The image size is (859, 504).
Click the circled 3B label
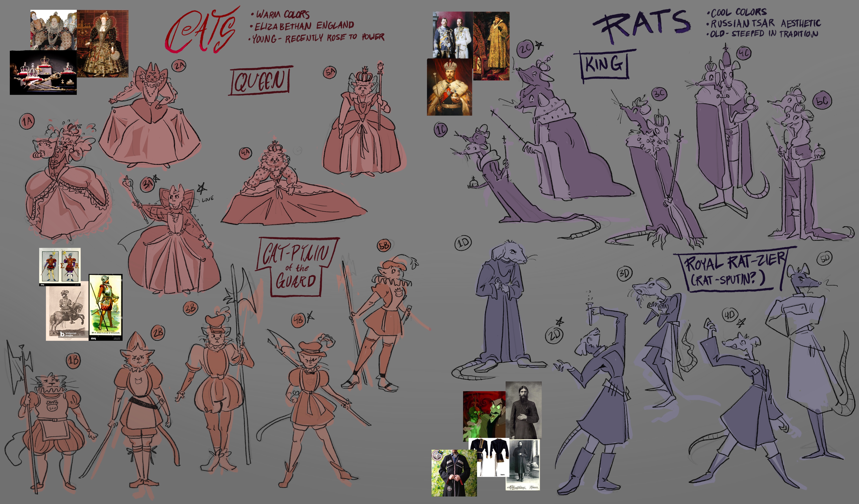pos(190,308)
